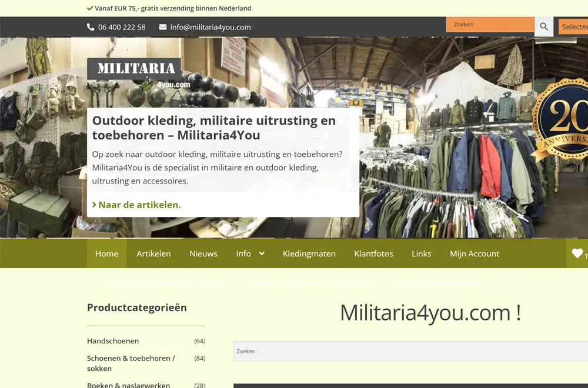The image size is (588, 388).
Task: Call phone number 06 400 222 58
Action: click(x=122, y=27)
